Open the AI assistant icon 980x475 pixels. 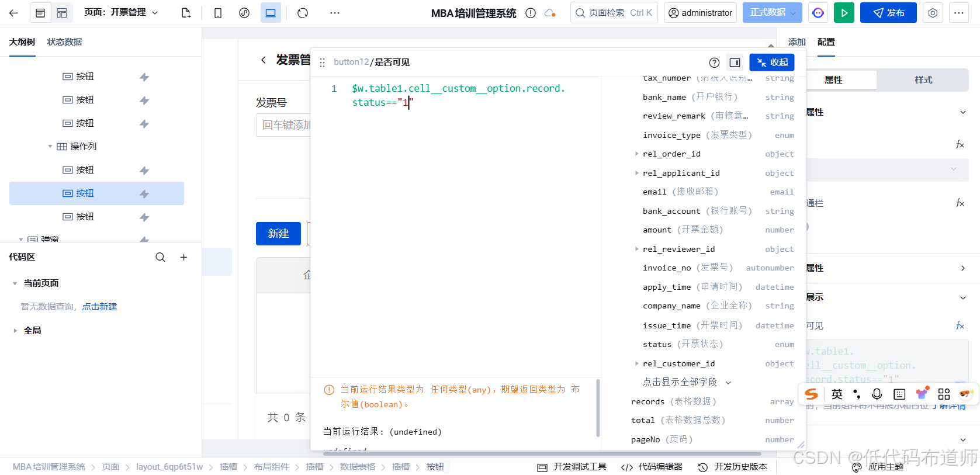(x=818, y=13)
